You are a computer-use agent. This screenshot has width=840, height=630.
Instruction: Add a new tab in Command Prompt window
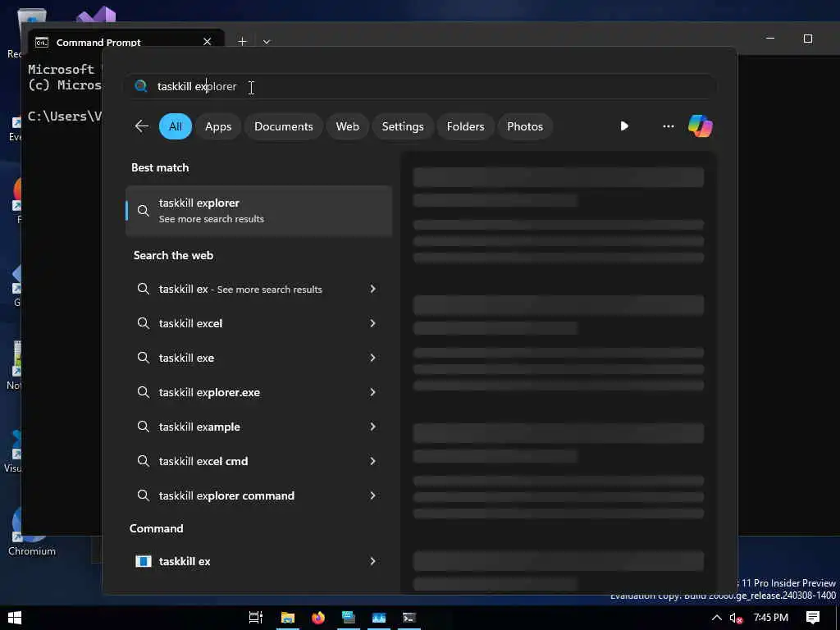(x=242, y=41)
